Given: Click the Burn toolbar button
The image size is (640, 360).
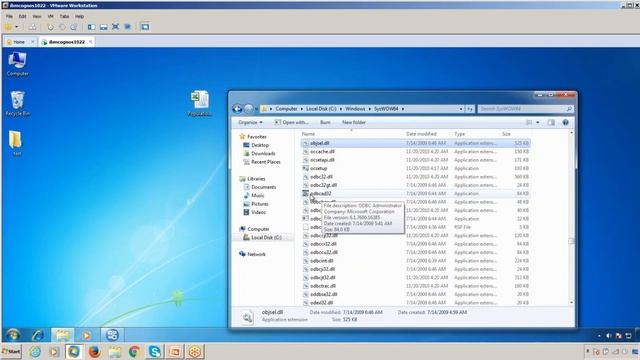Looking at the screenshot, I should [x=325, y=122].
